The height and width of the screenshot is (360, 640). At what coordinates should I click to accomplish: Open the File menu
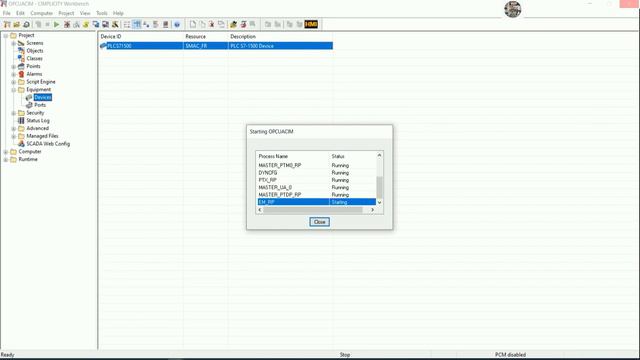(x=7, y=13)
